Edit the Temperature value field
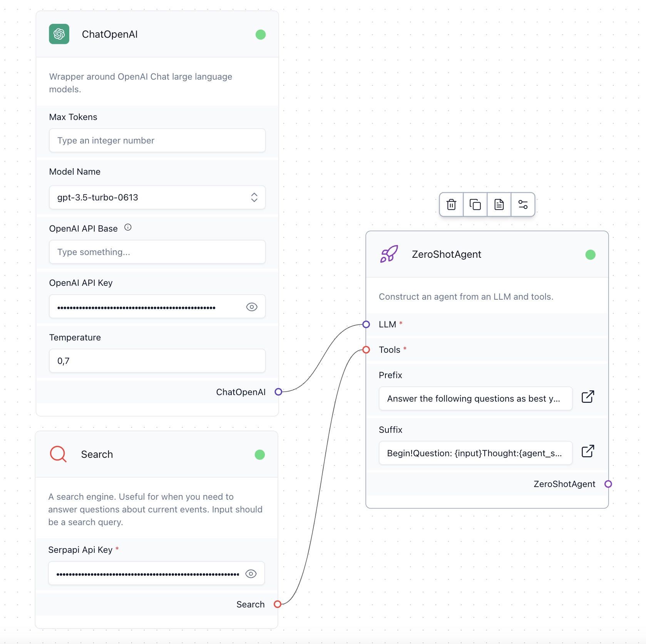Viewport: 646px width, 644px height. coord(157,361)
